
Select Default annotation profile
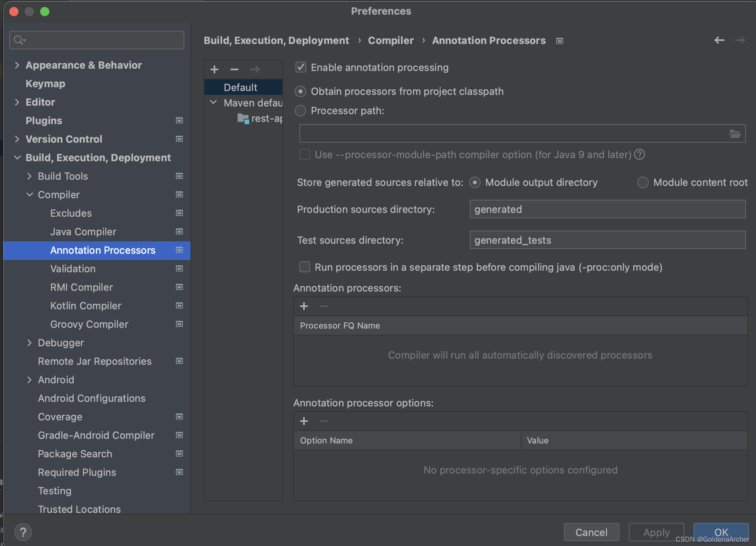243,87
